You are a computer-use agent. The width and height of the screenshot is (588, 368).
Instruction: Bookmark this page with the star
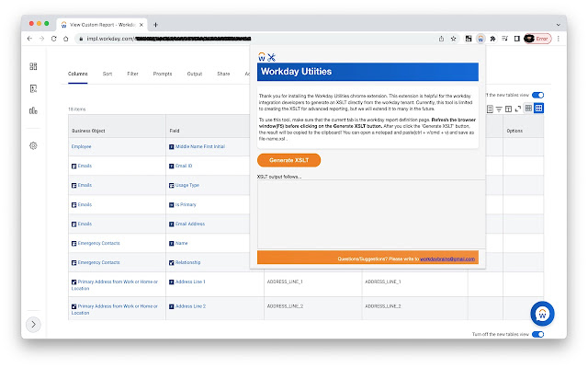(453, 39)
